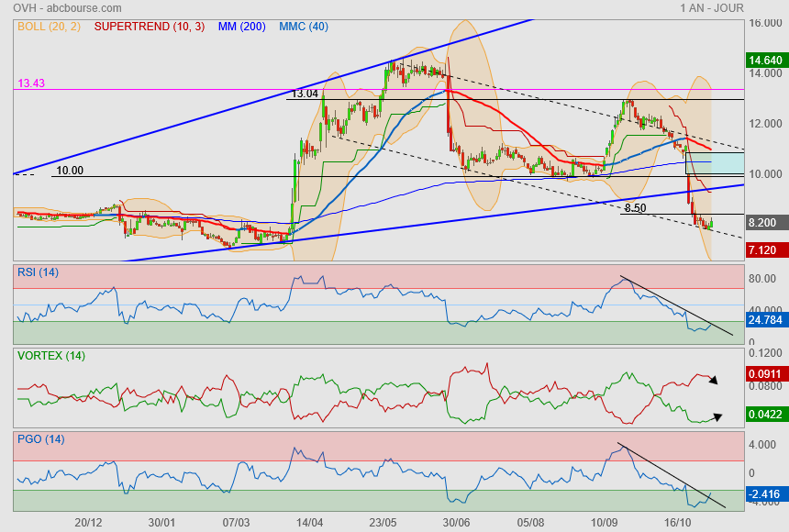The height and width of the screenshot is (532, 789).
Task: Select the 14/04 date on time axis
Action: (310, 522)
